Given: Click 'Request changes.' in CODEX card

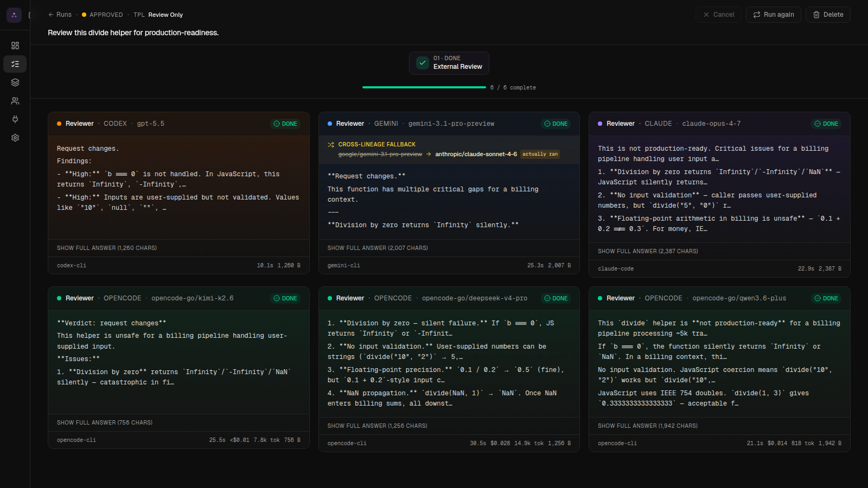Looking at the screenshot, I should [88, 149].
